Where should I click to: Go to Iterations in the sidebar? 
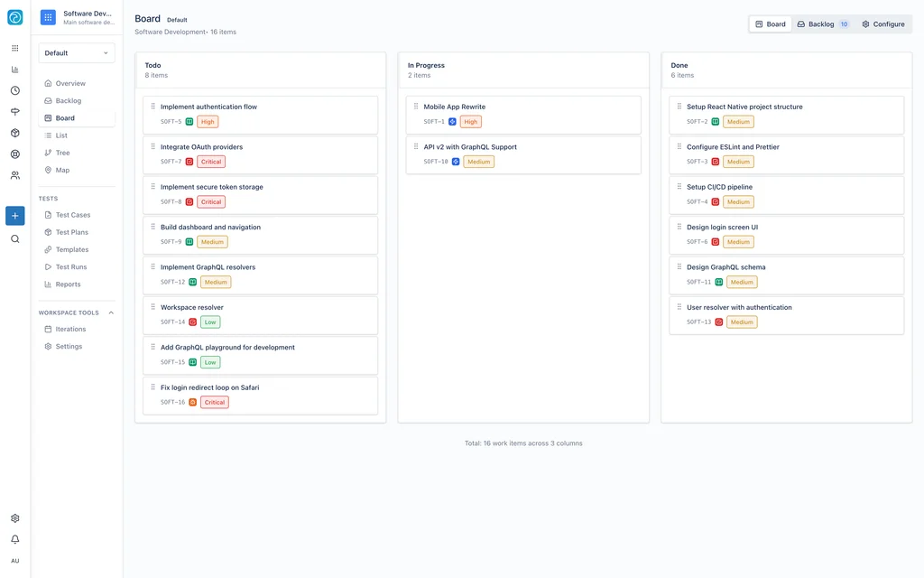(70, 329)
